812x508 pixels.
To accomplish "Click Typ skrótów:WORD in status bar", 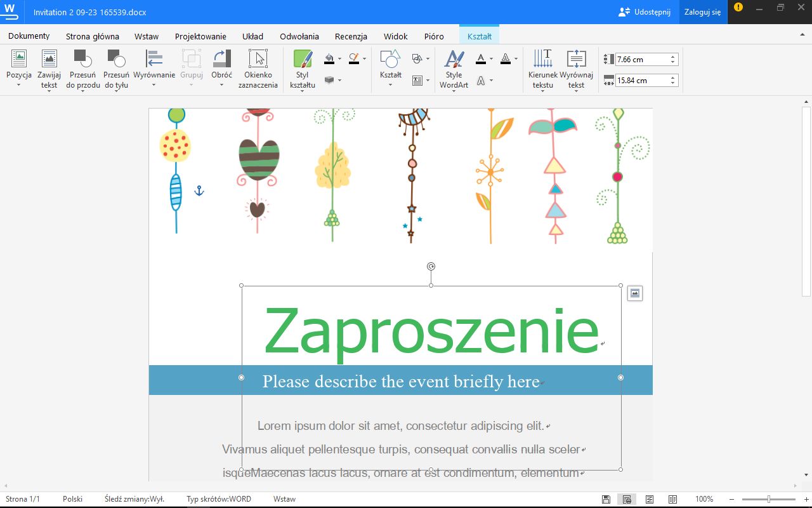I will 219,499.
